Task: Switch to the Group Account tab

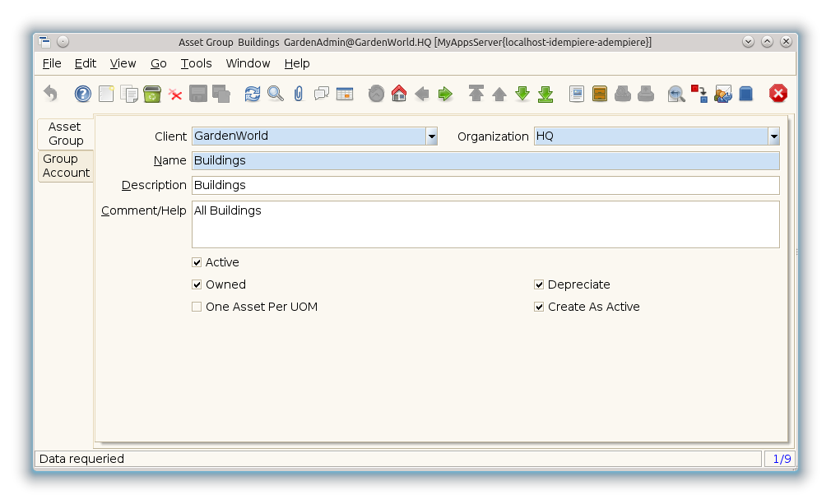Action: pos(66,166)
